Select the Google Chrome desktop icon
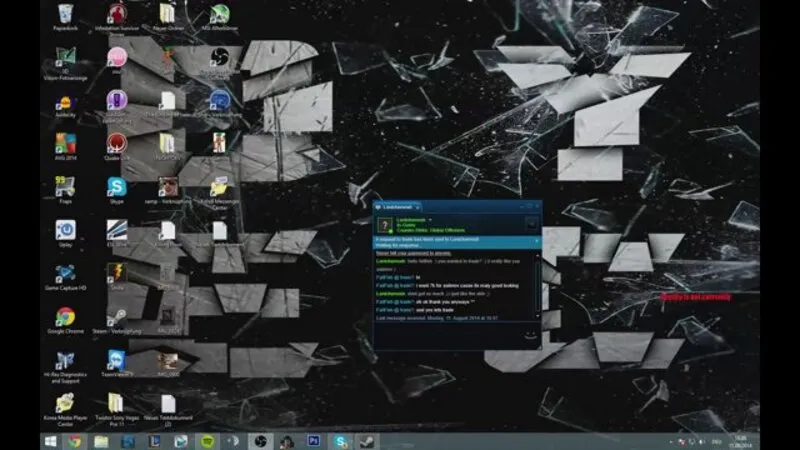Image resolution: width=800 pixels, height=450 pixels. (65, 321)
